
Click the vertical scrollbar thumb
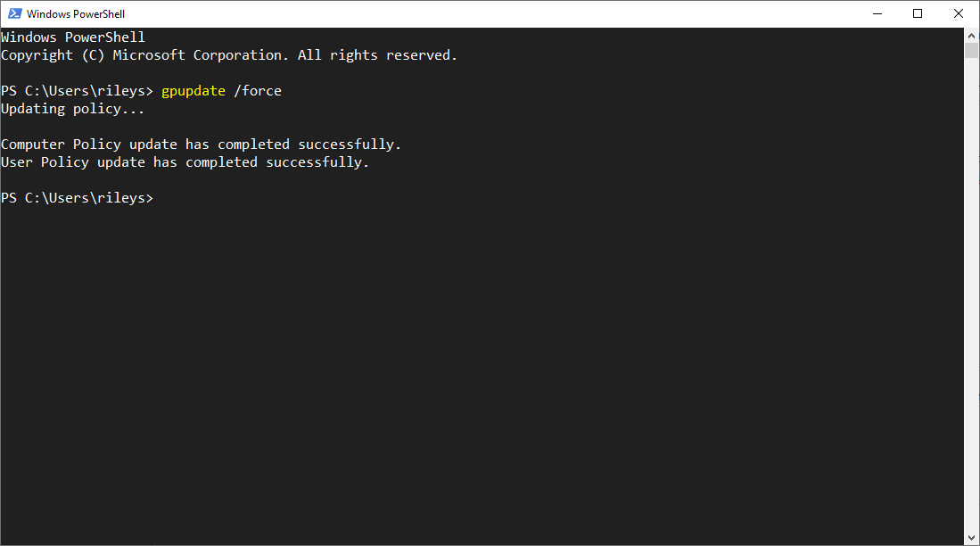pos(972,49)
